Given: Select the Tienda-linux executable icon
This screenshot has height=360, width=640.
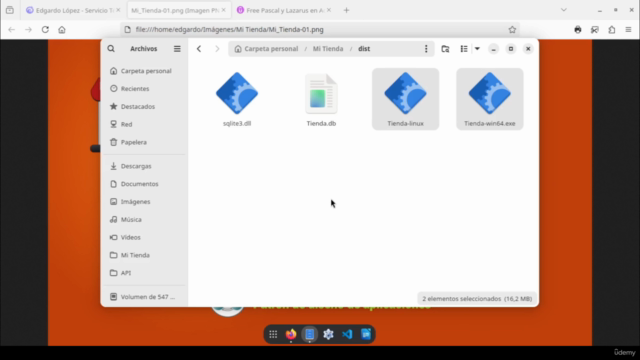Looking at the screenshot, I should [405, 93].
